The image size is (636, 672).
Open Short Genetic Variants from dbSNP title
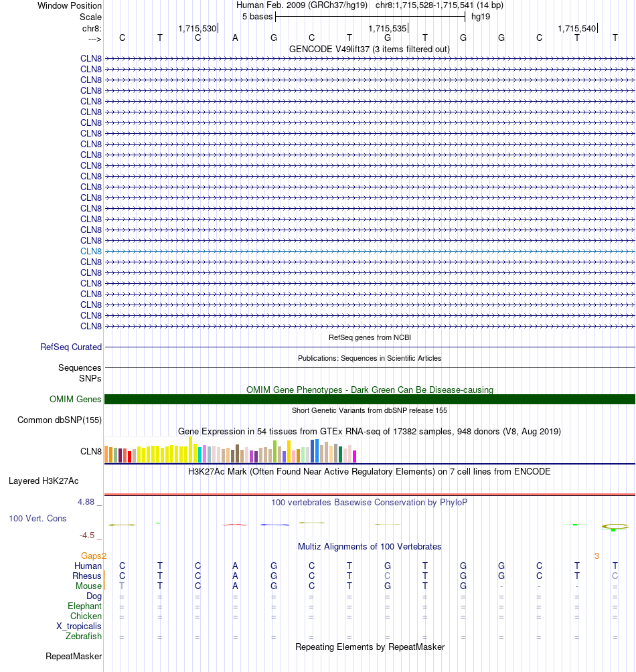pos(370,410)
